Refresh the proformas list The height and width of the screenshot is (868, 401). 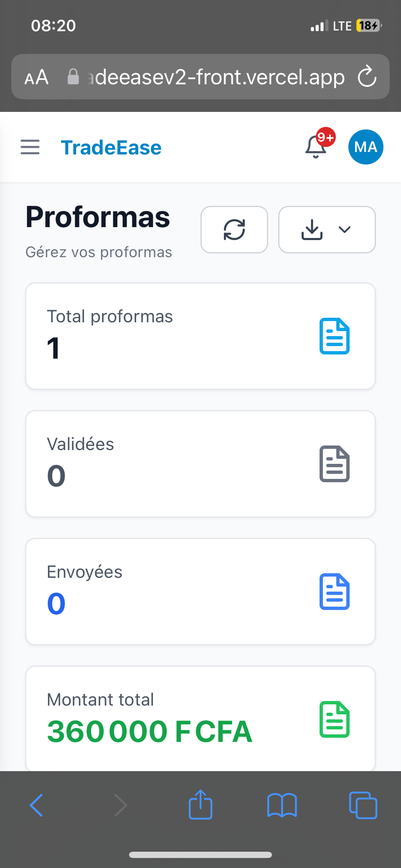234,230
